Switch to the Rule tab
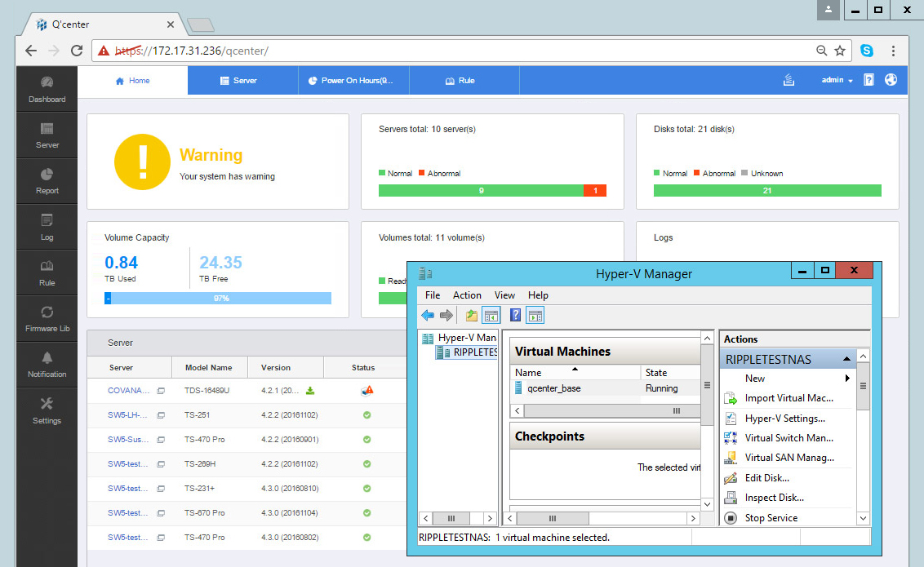This screenshot has height=567, width=924. [464, 81]
